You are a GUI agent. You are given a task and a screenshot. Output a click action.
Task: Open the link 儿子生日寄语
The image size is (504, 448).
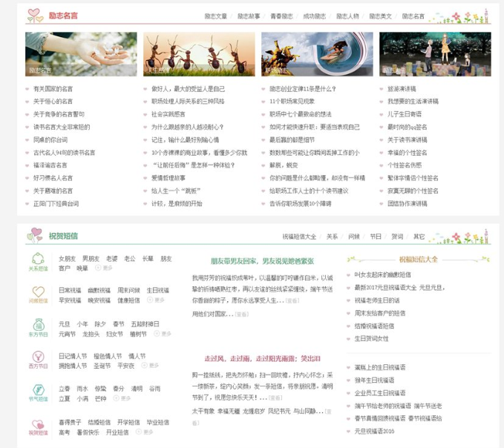tap(405, 114)
